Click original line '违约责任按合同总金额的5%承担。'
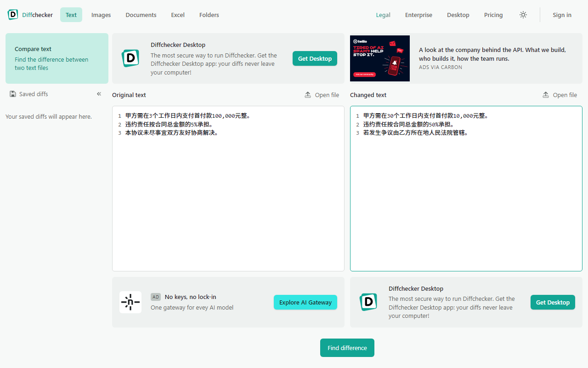This screenshot has height=368, width=588. (x=169, y=124)
